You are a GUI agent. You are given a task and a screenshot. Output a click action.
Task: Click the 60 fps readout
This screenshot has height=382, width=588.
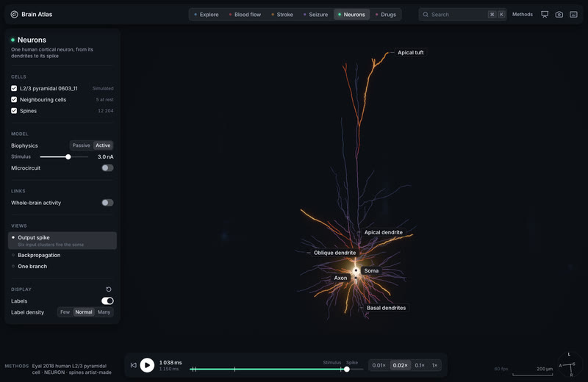(501, 369)
